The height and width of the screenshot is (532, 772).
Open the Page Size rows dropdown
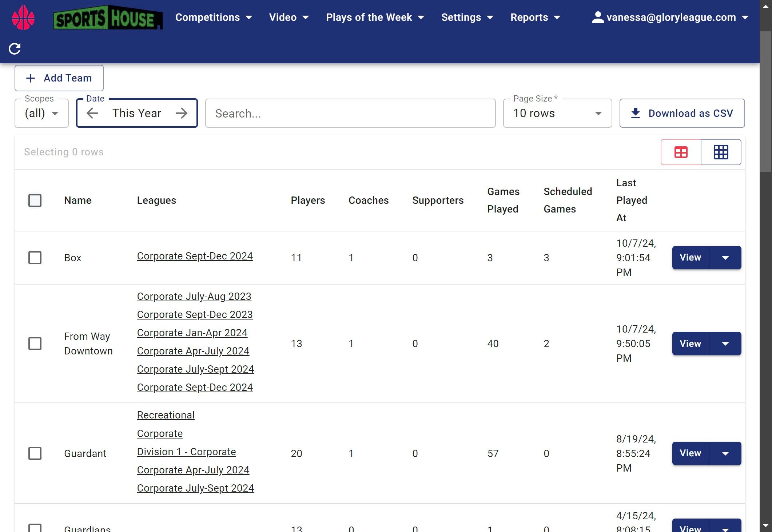[x=557, y=113]
